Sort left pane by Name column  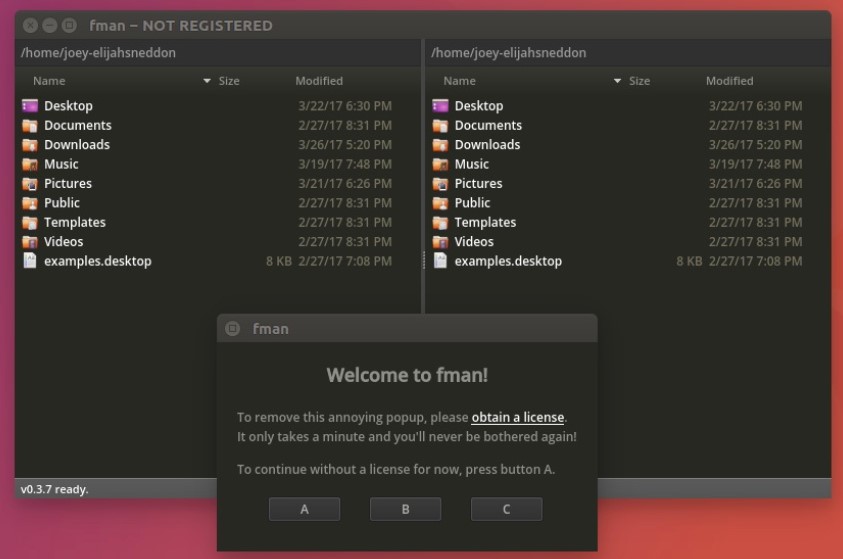click(x=49, y=81)
